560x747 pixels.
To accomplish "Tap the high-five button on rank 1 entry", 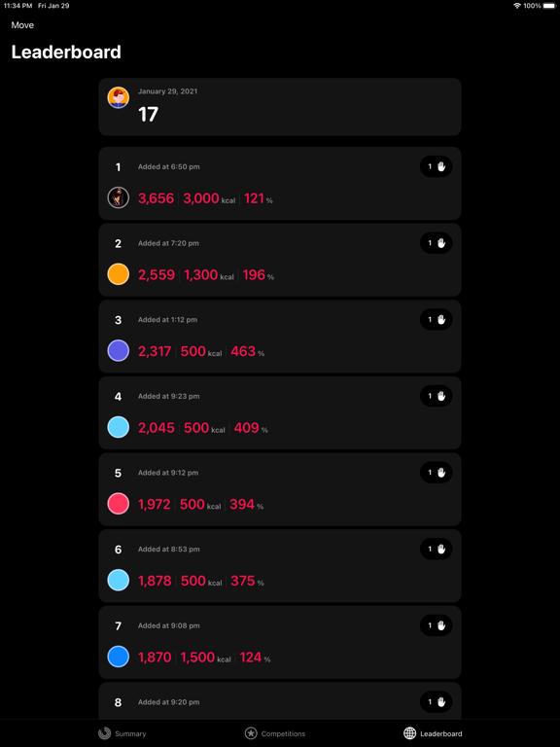I will pyautogui.click(x=436, y=166).
